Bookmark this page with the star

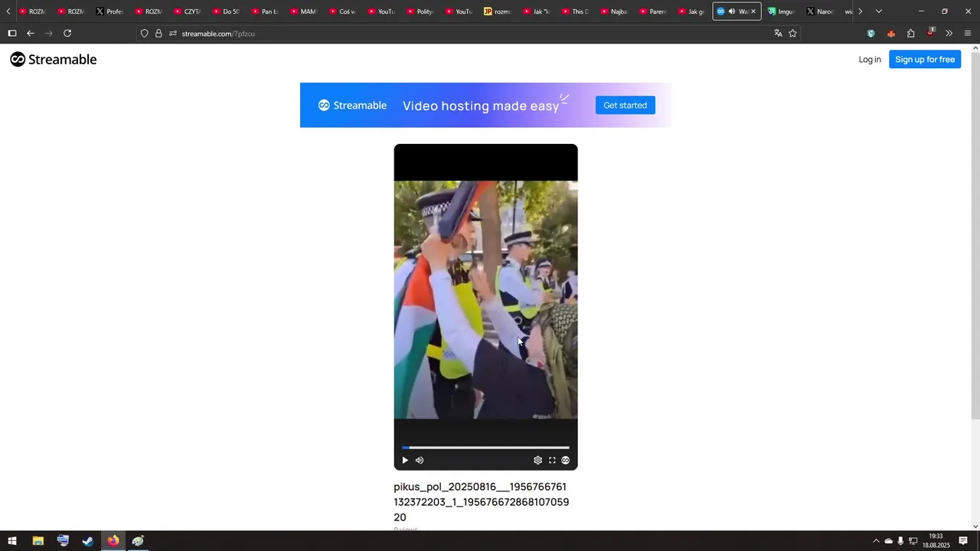pos(792,33)
